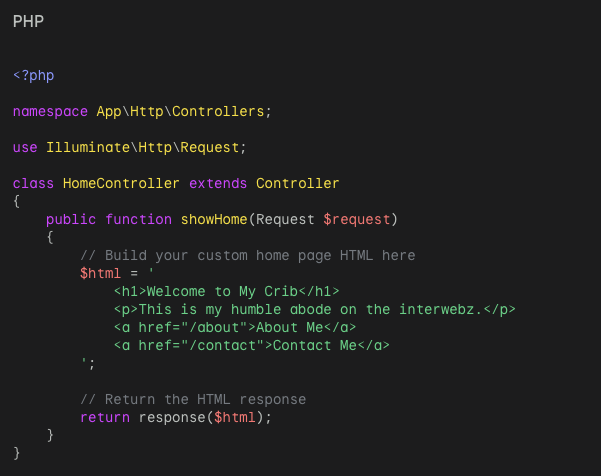The image size is (601, 476).
Task: Click the namespace keyword
Action: (x=50, y=112)
